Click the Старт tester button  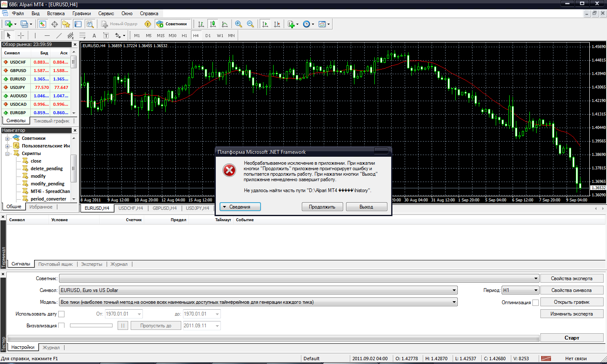click(x=572, y=338)
